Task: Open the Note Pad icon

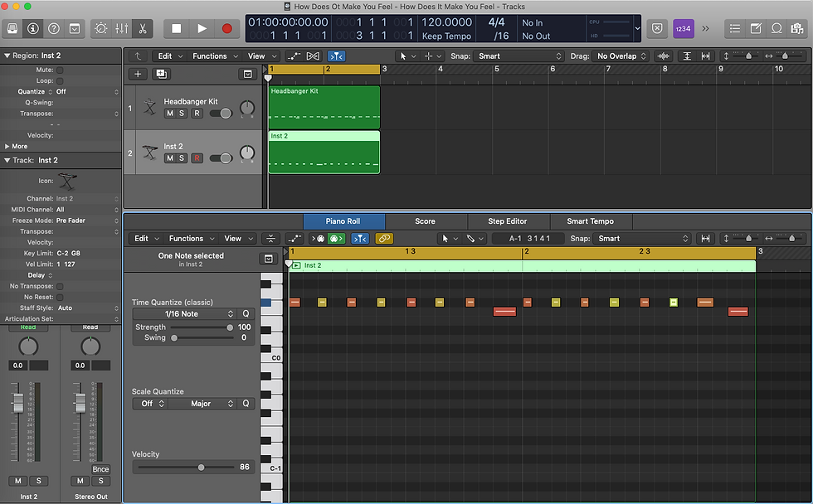Action: pyautogui.click(x=756, y=28)
